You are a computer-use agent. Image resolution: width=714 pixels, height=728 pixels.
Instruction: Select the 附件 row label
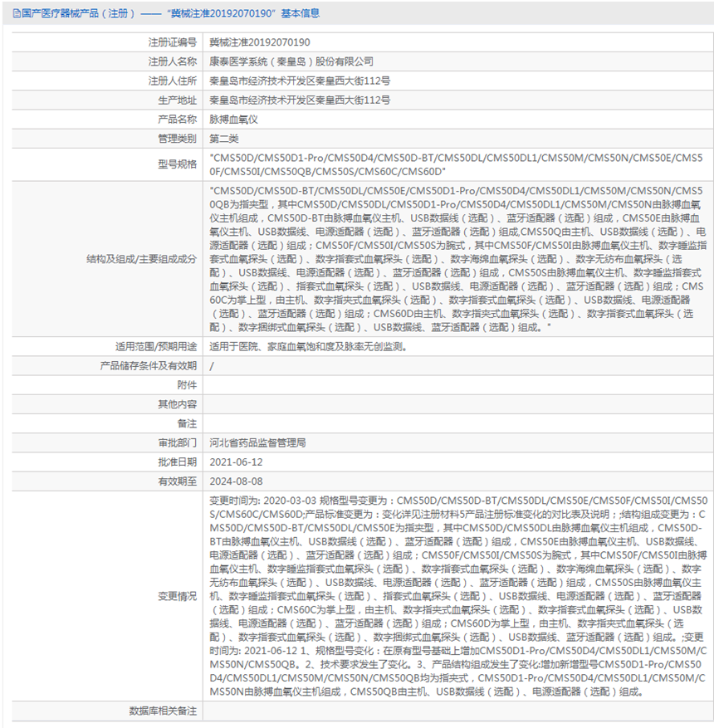187,385
